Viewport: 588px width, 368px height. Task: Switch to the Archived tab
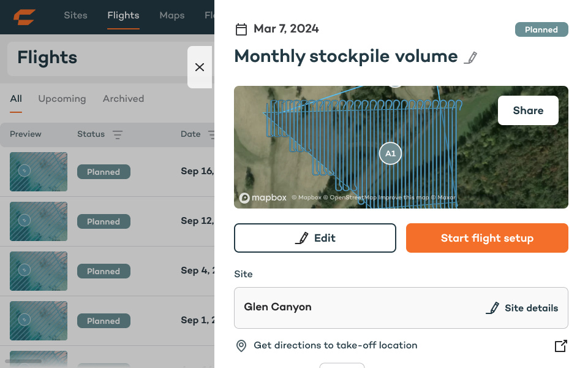coord(123,99)
